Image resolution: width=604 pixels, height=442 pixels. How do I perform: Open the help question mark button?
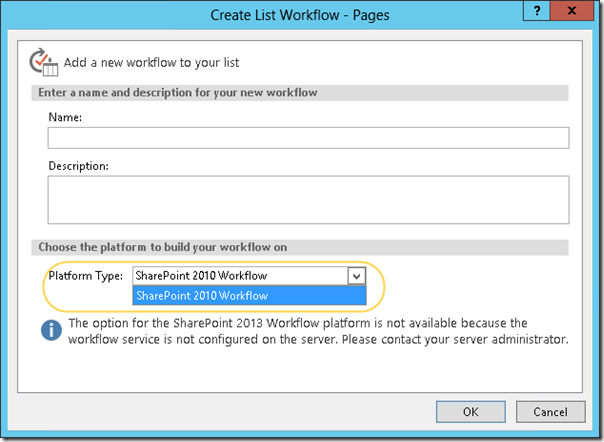(x=537, y=10)
